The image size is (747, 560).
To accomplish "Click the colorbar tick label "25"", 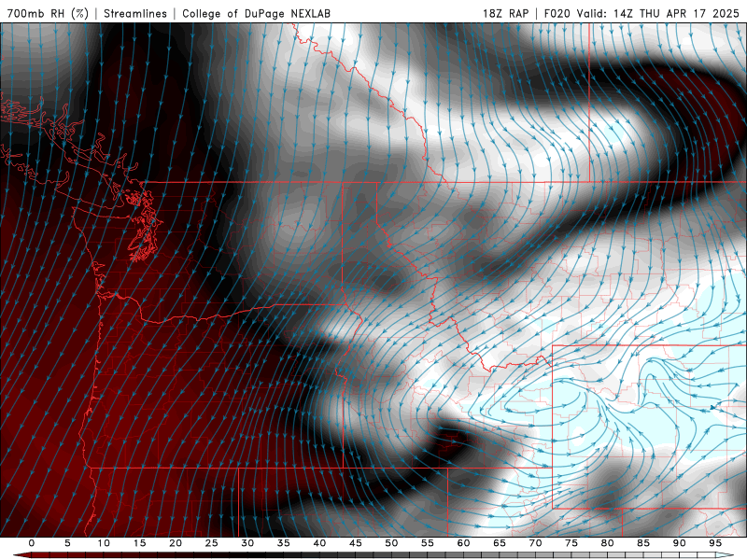I will coord(212,543).
